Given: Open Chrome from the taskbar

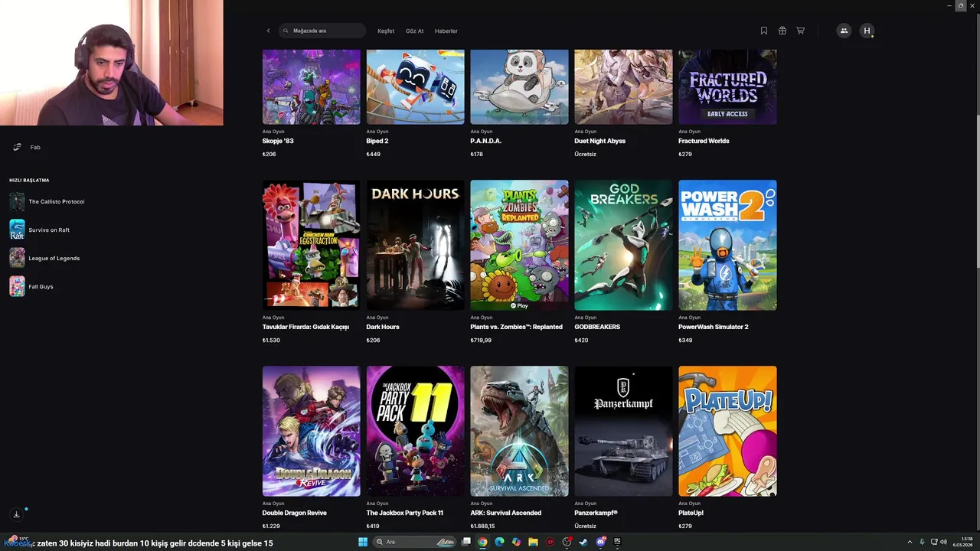Looking at the screenshot, I should coord(482,542).
